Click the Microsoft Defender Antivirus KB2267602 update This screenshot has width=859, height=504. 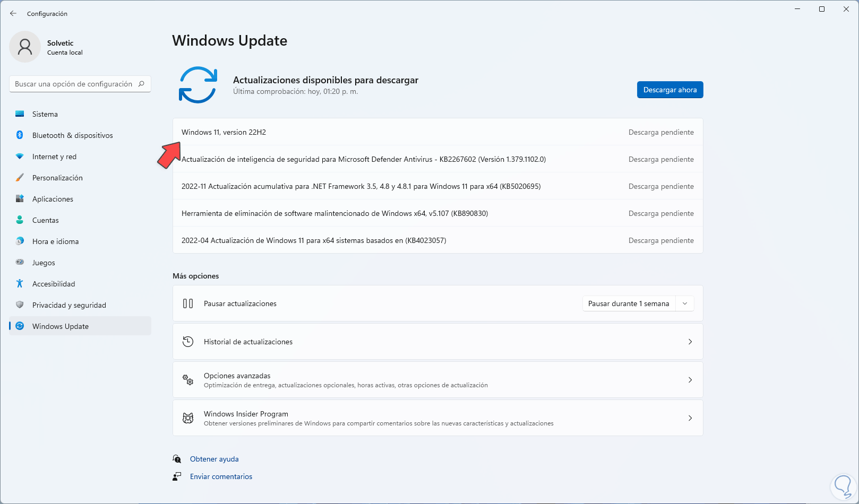pyautogui.click(x=438, y=159)
